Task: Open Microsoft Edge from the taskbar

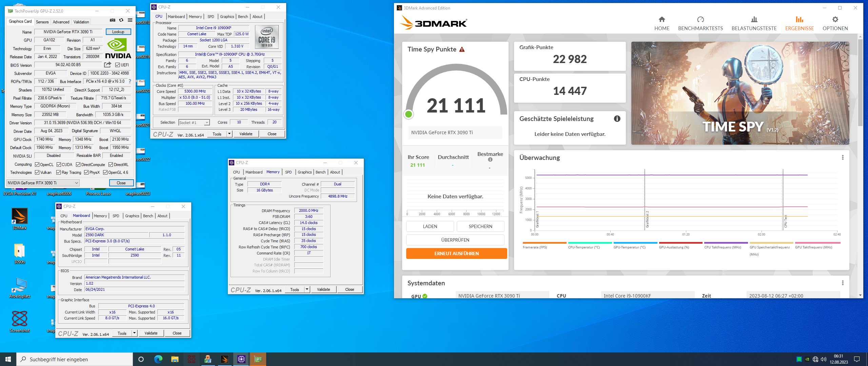Action: (x=158, y=359)
